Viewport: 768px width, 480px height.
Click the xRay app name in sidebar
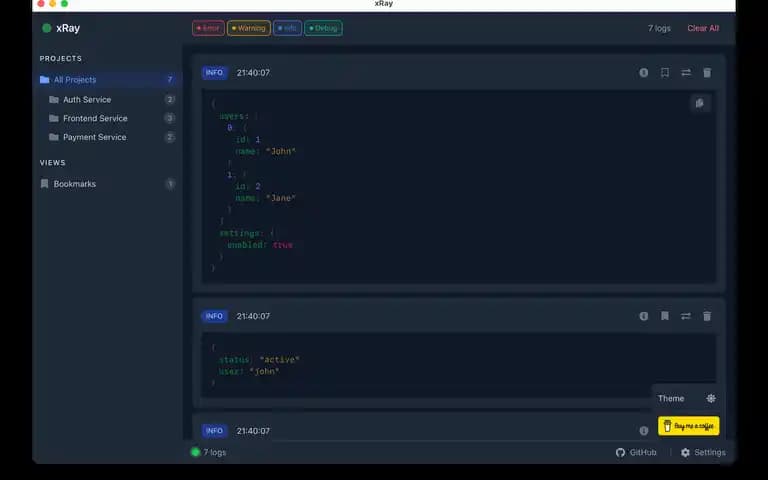point(68,28)
